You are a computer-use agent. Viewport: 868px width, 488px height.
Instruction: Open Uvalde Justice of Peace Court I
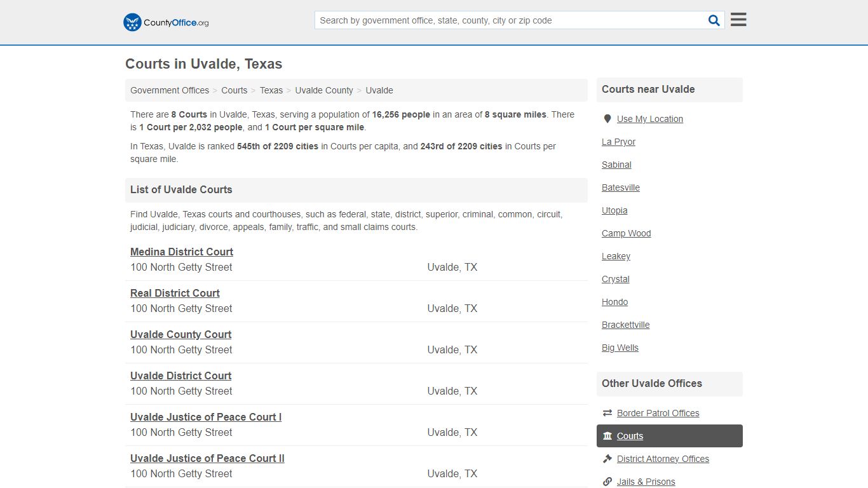point(206,417)
